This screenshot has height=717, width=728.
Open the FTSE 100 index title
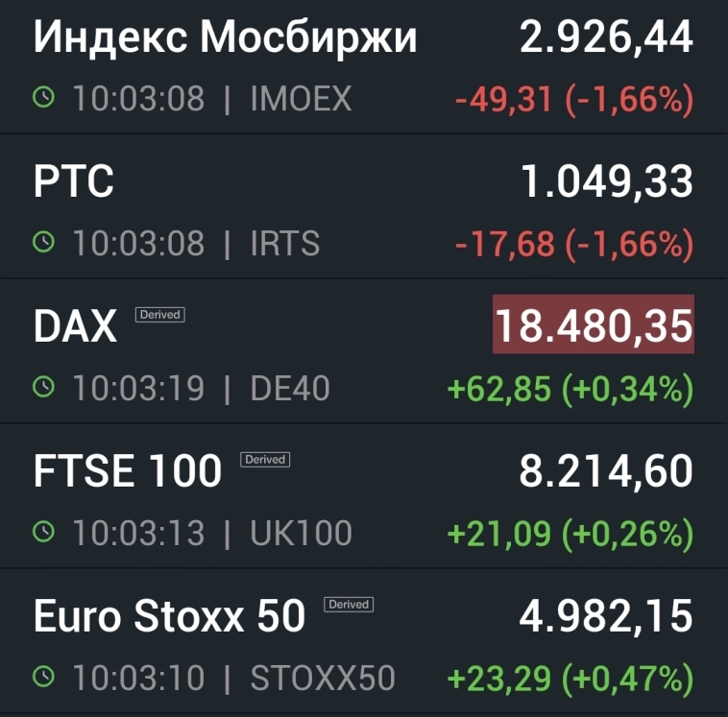tap(128, 472)
